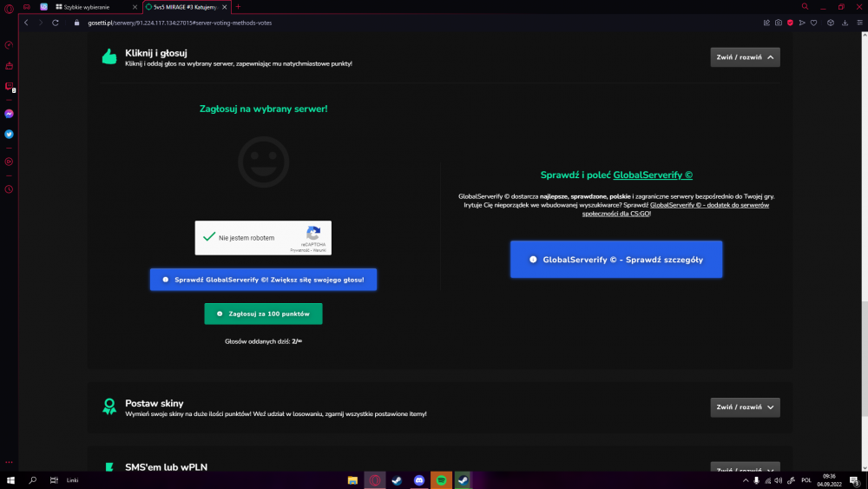
Task: Open the downloads arrow icon
Action: pos(845,23)
